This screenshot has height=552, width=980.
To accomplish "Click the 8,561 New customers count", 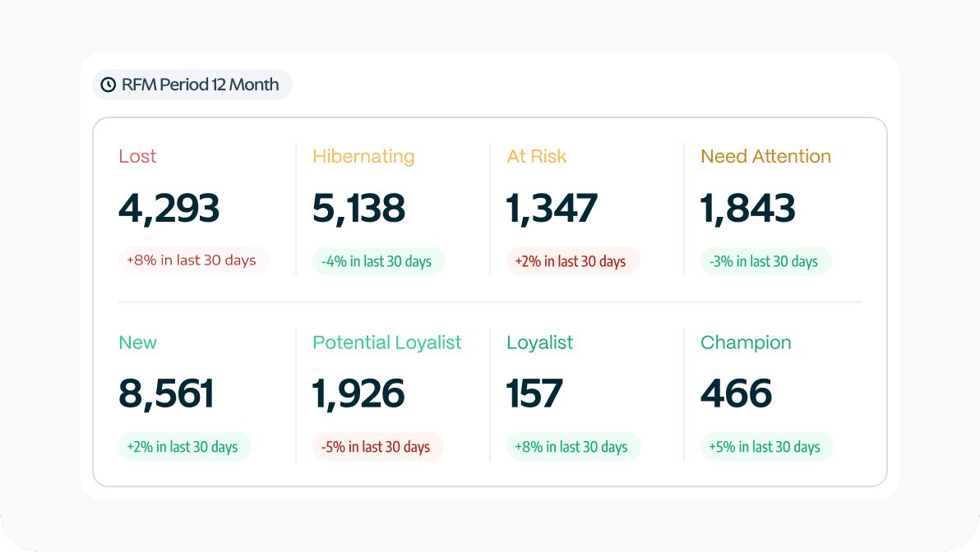I will [166, 394].
